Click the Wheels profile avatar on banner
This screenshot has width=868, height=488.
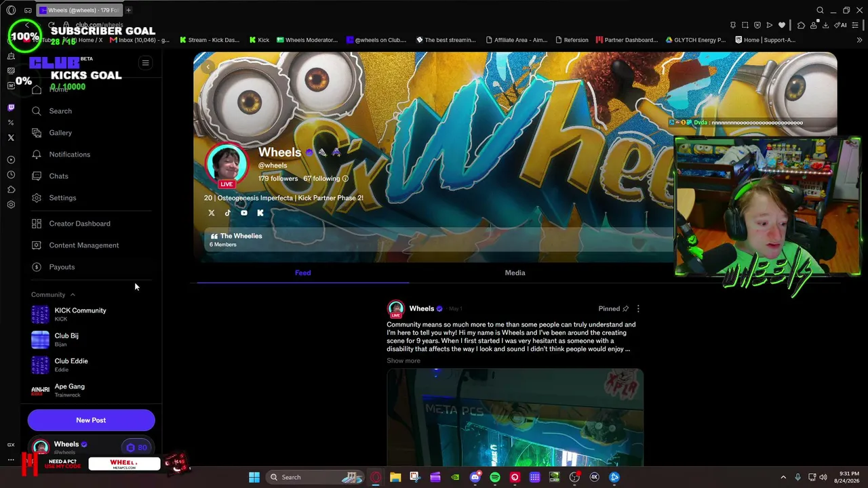[226, 165]
